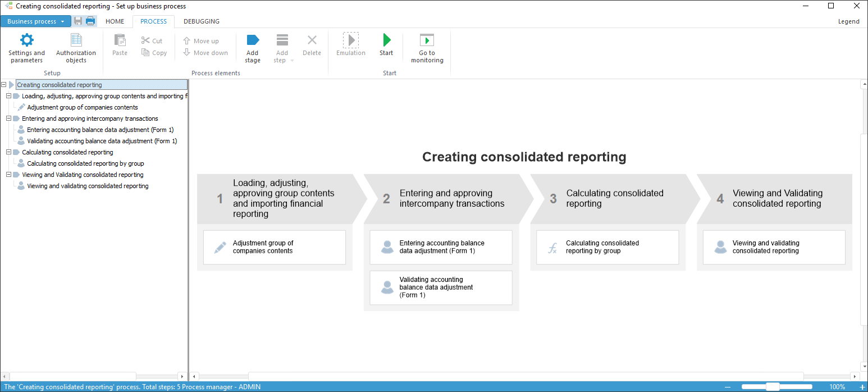Select Validating accounting balance data adjustment tree item
The width and height of the screenshot is (868, 392).
pyautogui.click(x=102, y=141)
